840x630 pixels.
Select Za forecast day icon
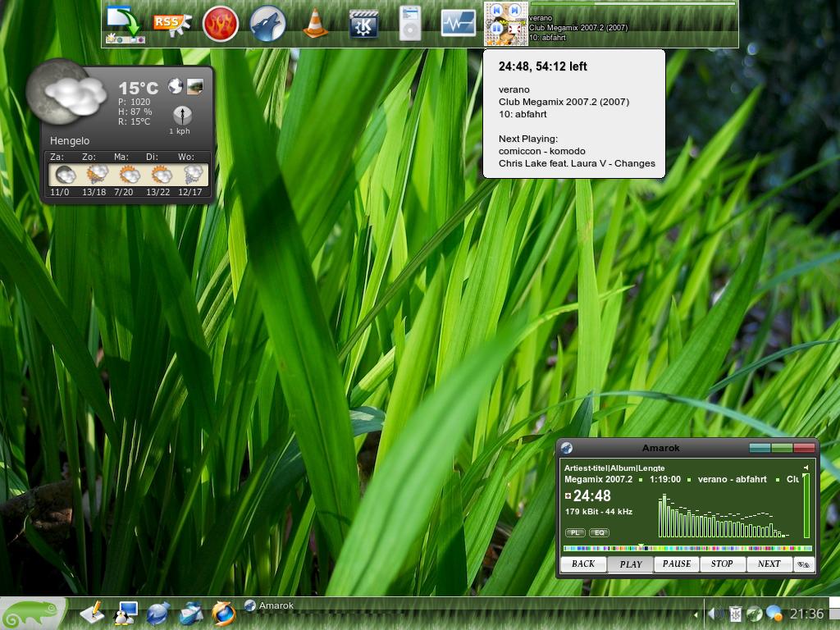65,175
